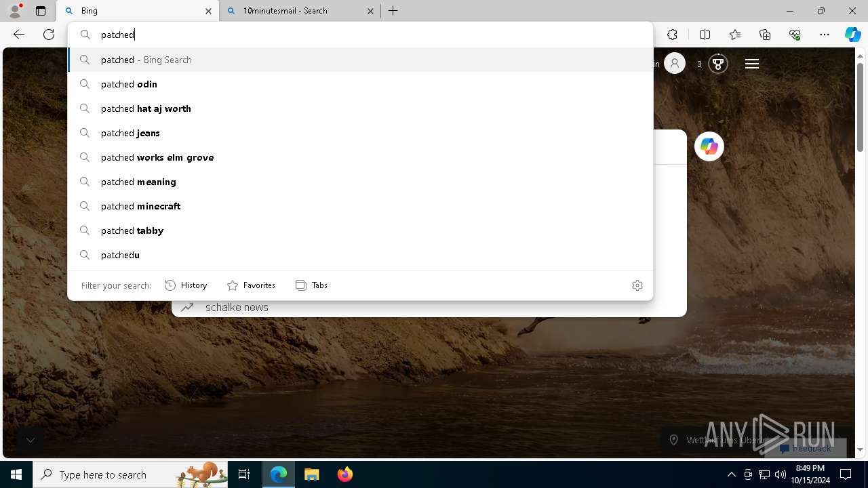Open the Favorites star icon in toolbar
The height and width of the screenshot is (488, 868).
pyautogui.click(x=735, y=35)
